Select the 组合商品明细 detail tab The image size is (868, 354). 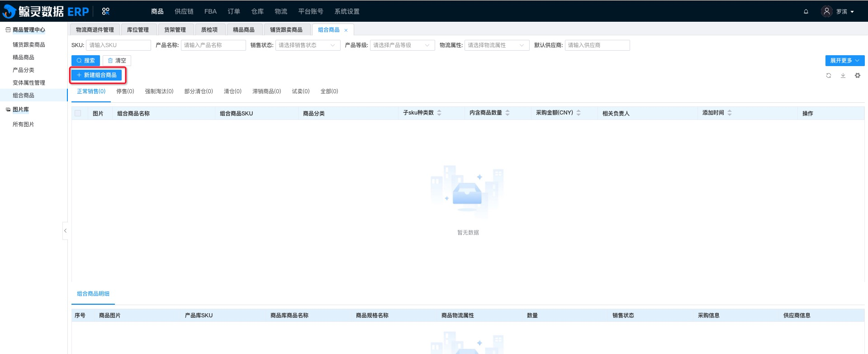(93, 294)
